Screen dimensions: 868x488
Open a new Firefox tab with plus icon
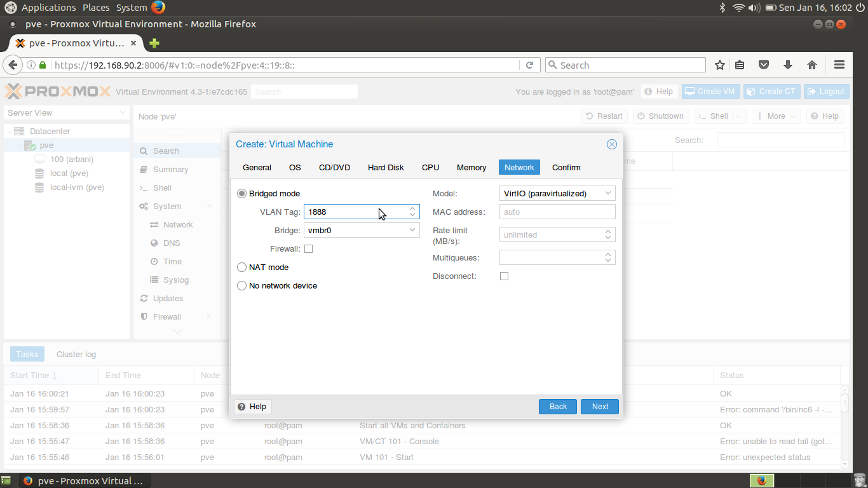[154, 43]
